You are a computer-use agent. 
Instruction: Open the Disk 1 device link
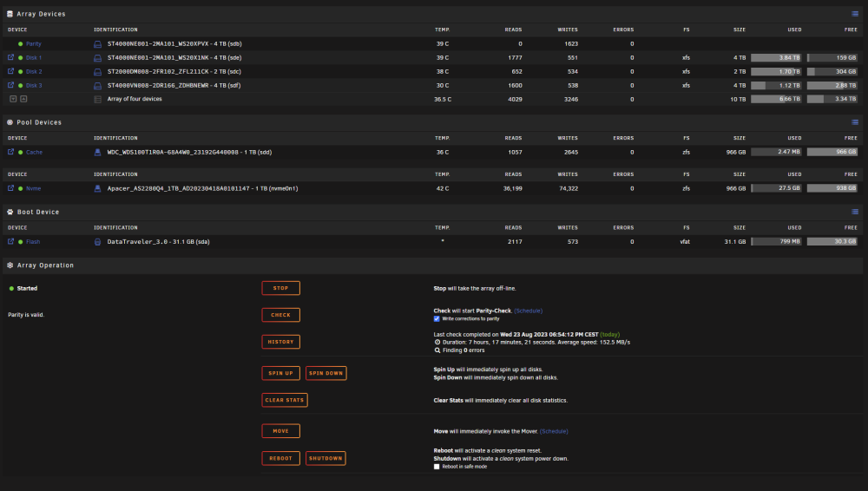click(x=34, y=57)
